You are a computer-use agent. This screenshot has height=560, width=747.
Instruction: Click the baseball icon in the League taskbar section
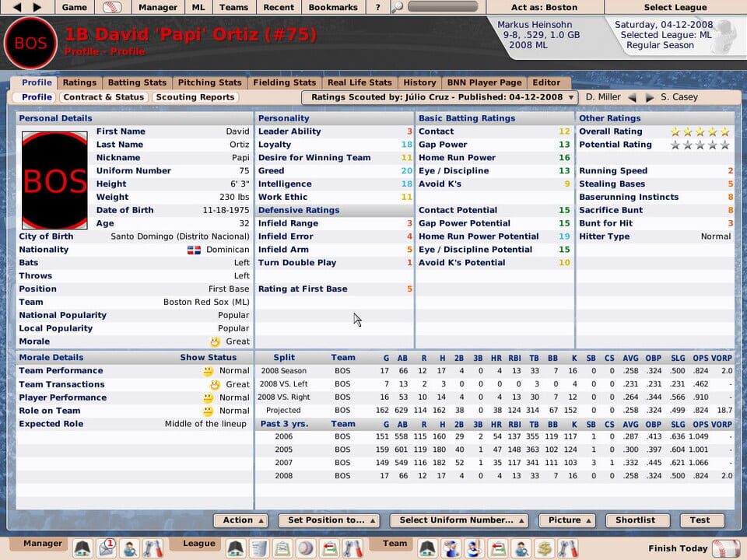[307, 548]
